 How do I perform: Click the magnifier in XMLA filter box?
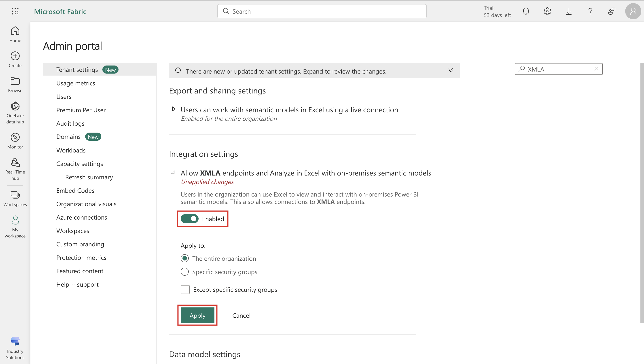(x=521, y=69)
